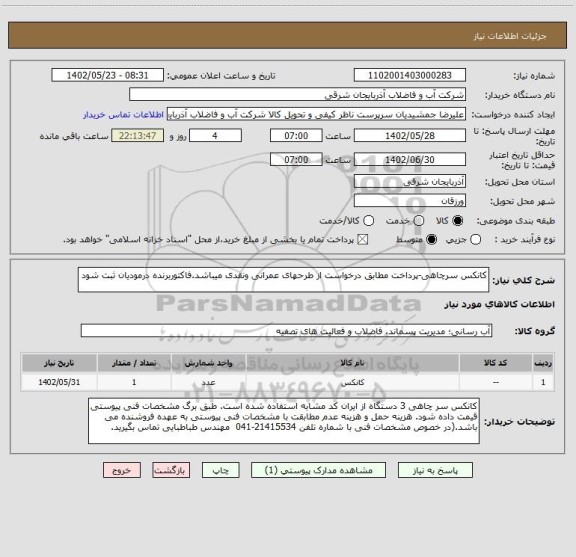Viewport: 576px width, 557px height.
Task: Select the کالا radio button
Action: pos(458,221)
